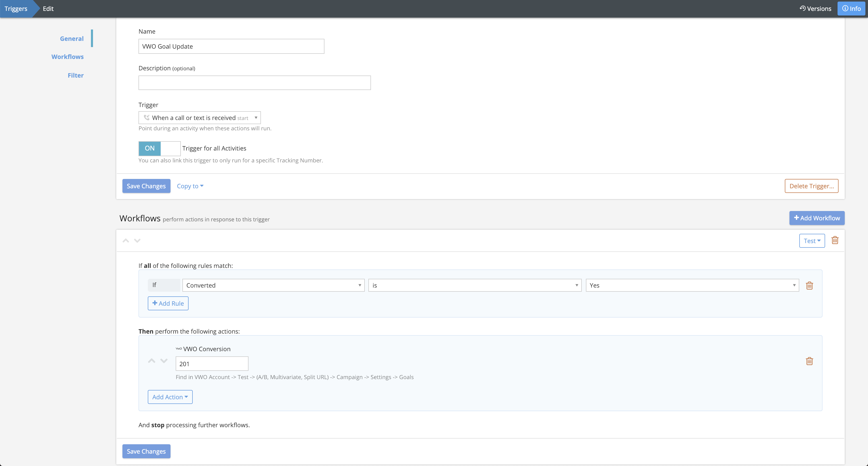Open the Trigger event dropdown
This screenshot has height=466, width=868.
tap(199, 118)
